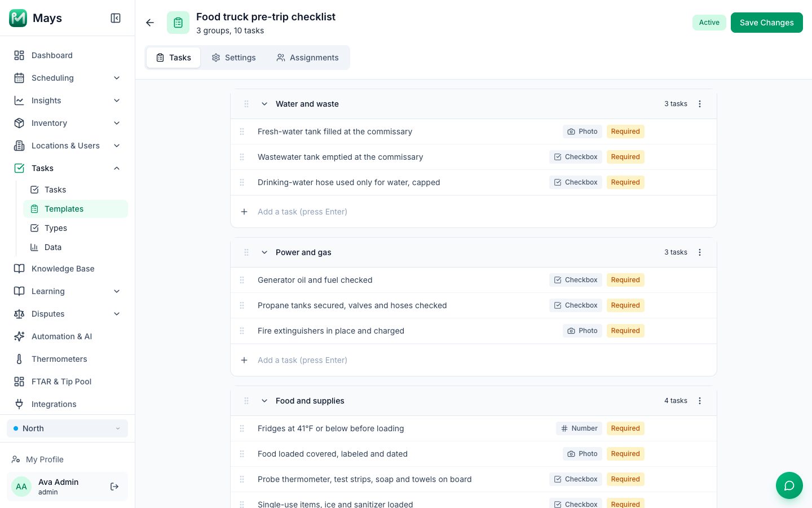The width and height of the screenshot is (812, 508).
Task: Open Data in sidebar submenu
Action: coord(76,247)
